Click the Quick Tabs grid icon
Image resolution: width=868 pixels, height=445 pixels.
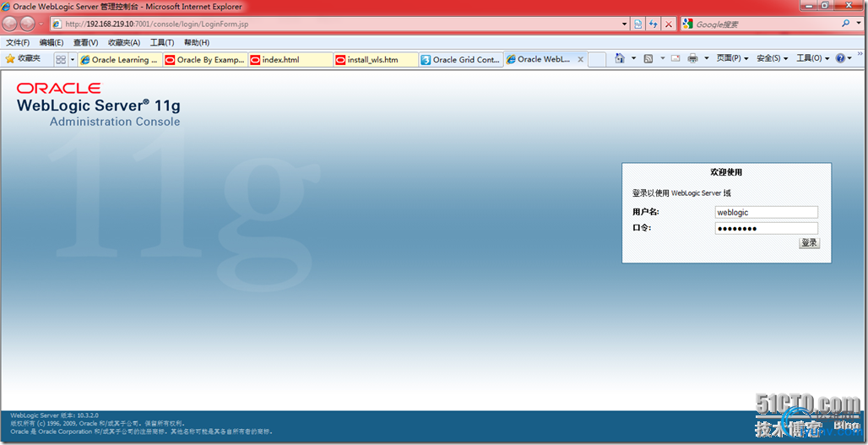point(61,60)
